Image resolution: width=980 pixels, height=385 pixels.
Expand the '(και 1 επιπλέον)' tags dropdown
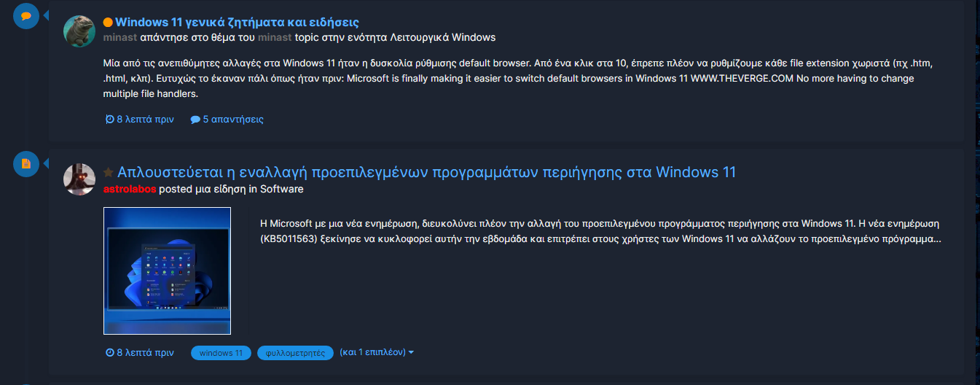[x=377, y=353]
